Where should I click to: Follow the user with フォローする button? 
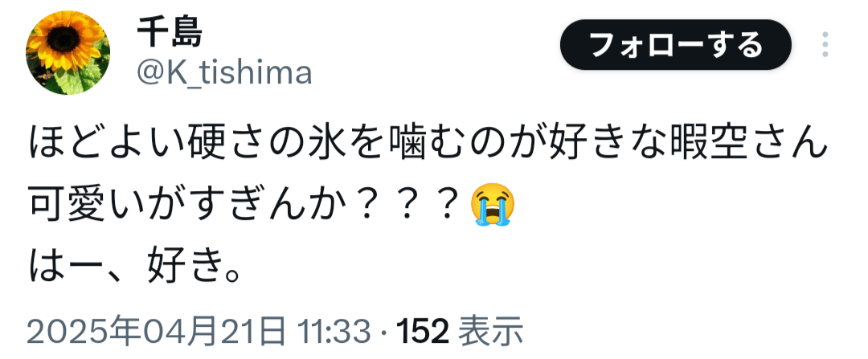[676, 44]
